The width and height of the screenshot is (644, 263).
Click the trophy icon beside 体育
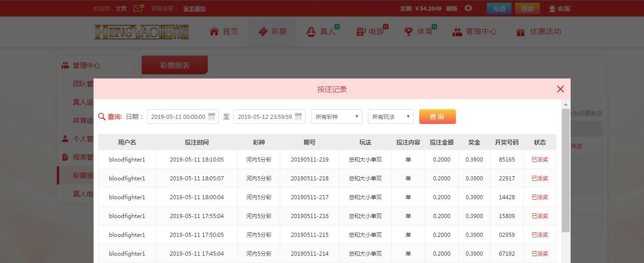coord(408,32)
